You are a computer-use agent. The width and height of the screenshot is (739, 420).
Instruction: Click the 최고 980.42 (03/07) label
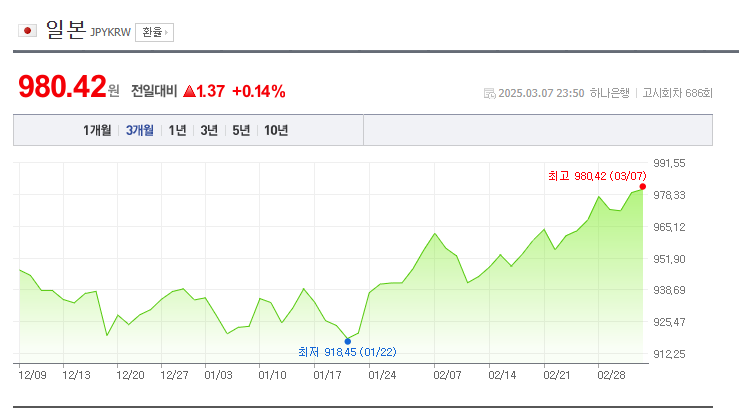(x=597, y=176)
